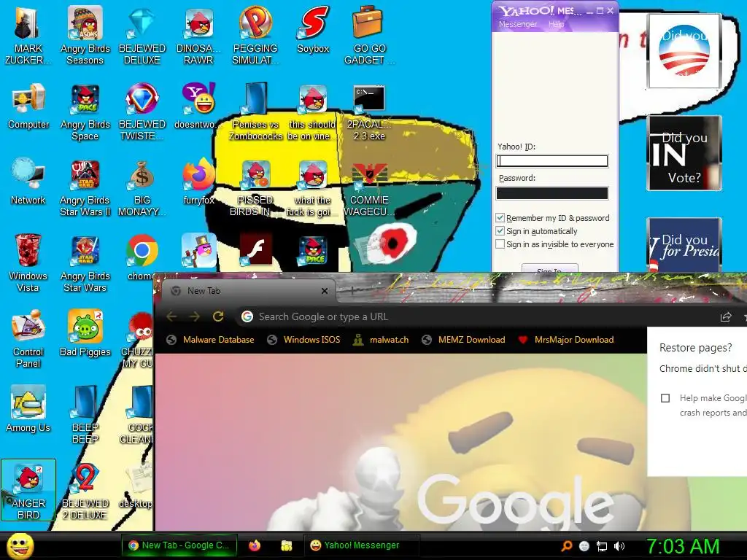This screenshot has width=747, height=560.
Task: Enable Sign in as invisible to everyone
Action: (x=500, y=244)
